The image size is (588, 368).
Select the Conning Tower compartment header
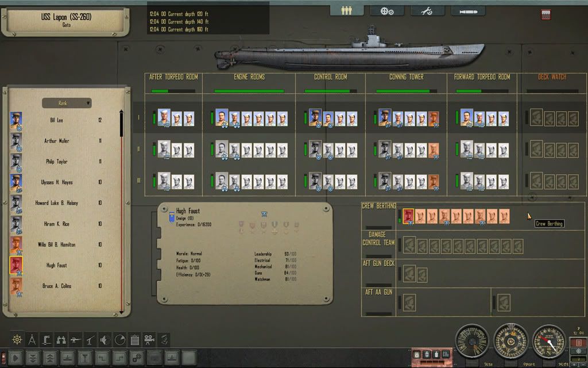click(407, 77)
